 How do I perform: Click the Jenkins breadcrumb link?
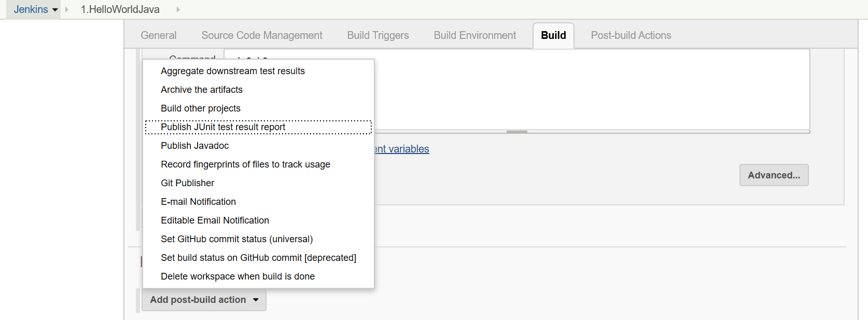[x=31, y=9]
